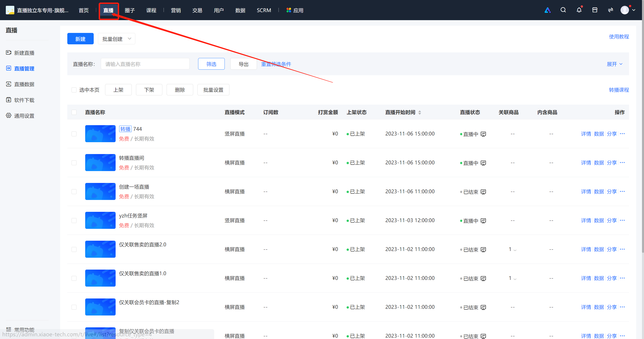Click the screen icon next to 直播中 for 744
This screenshot has height=339, width=644.
[x=483, y=134]
